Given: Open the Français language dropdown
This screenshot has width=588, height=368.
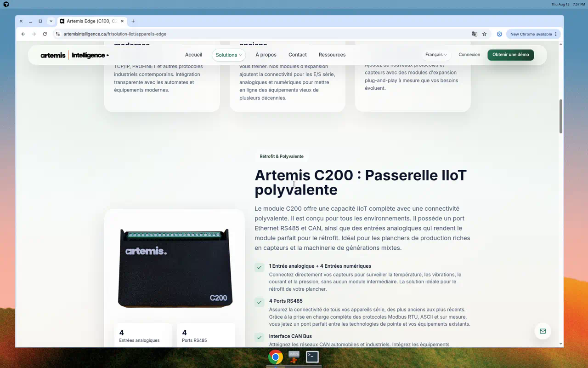Looking at the screenshot, I should pos(436,55).
